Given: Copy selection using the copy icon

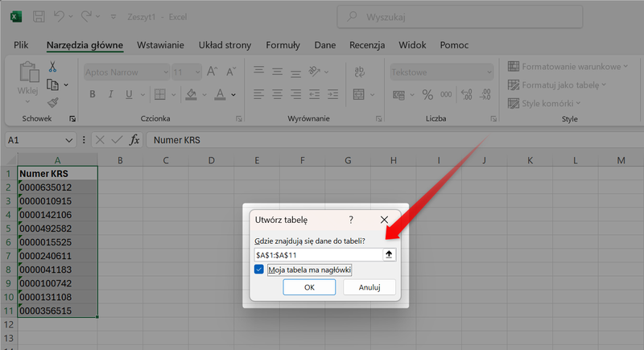Looking at the screenshot, I should (52, 85).
